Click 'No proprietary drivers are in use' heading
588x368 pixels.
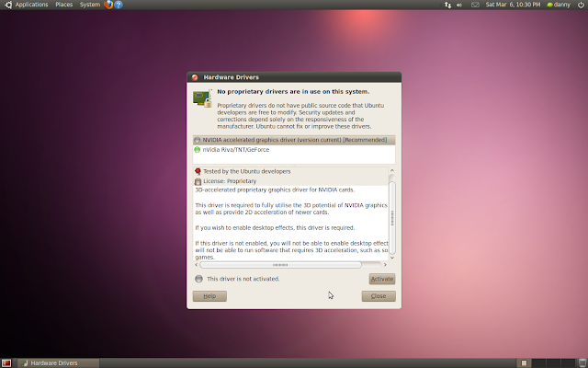[293, 92]
